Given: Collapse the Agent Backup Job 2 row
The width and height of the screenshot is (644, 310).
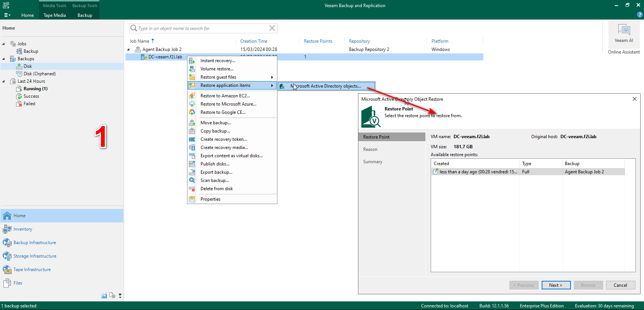Looking at the screenshot, I should [129, 49].
